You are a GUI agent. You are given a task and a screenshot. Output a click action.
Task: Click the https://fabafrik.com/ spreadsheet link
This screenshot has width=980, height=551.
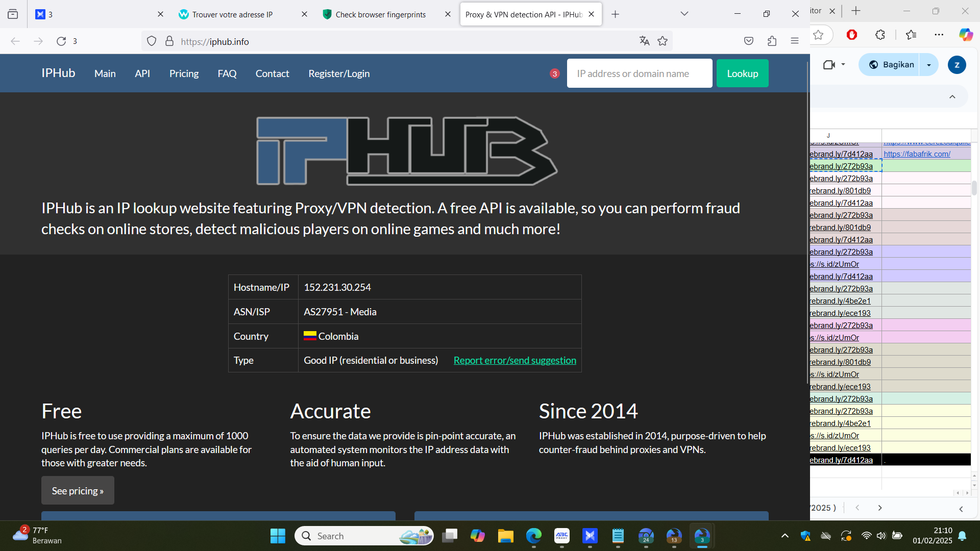point(917,154)
